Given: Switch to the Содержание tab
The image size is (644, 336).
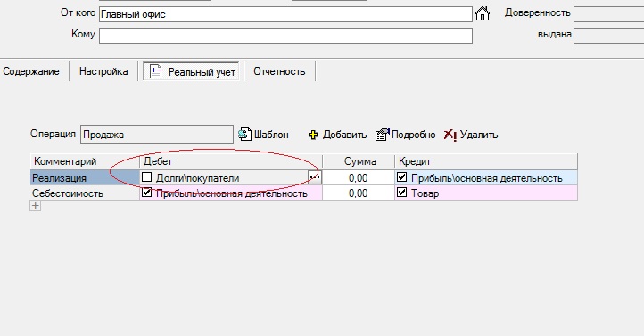Looking at the screenshot, I should point(31,71).
